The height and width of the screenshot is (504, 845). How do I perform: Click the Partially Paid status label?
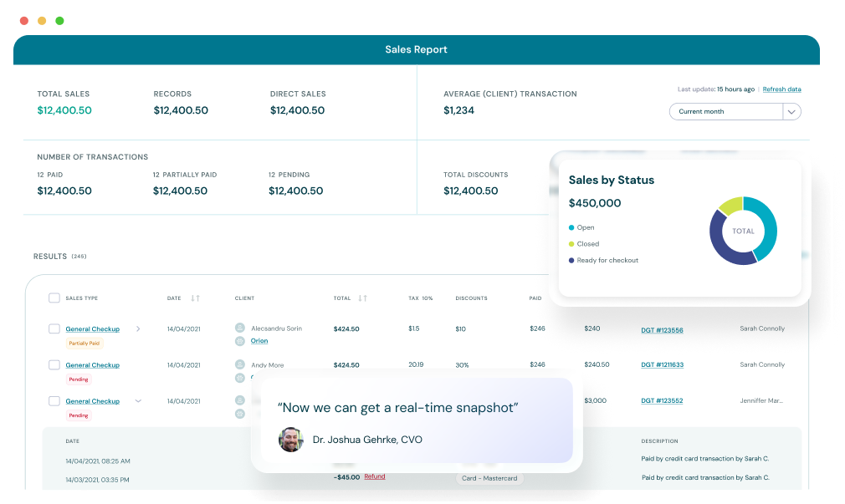(84, 343)
